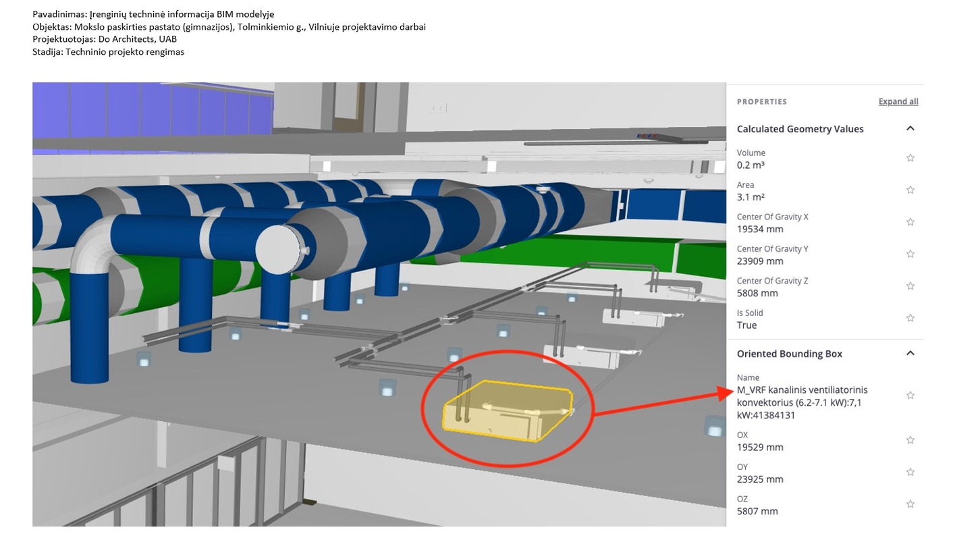Collapse the Calculated Geometry Values section
This screenshot has width=980, height=540.
910,128
